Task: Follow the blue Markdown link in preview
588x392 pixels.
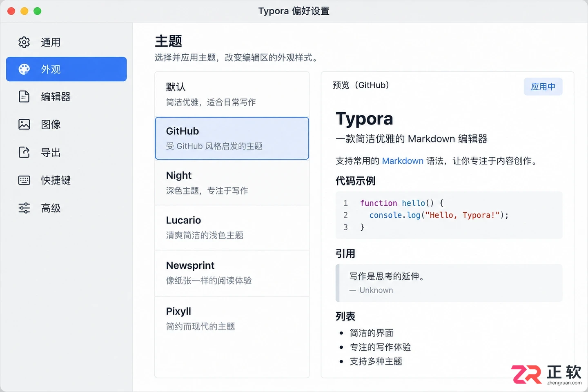Action: 403,161
